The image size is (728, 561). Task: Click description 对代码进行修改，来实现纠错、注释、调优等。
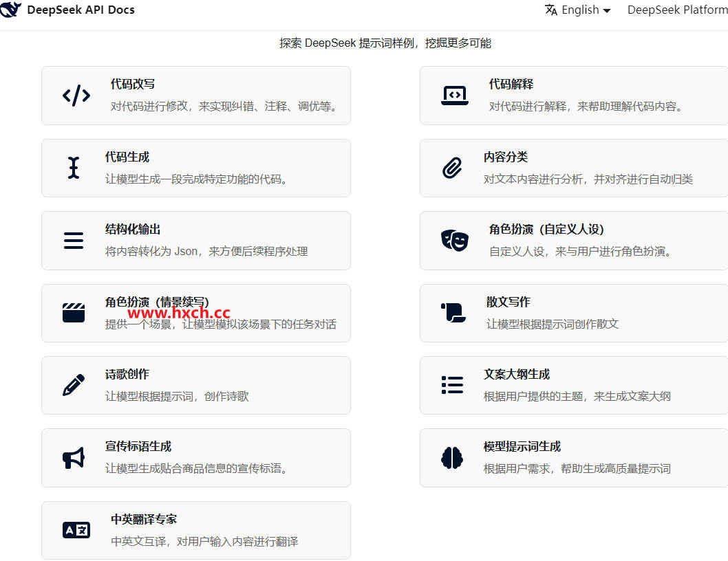pos(225,107)
